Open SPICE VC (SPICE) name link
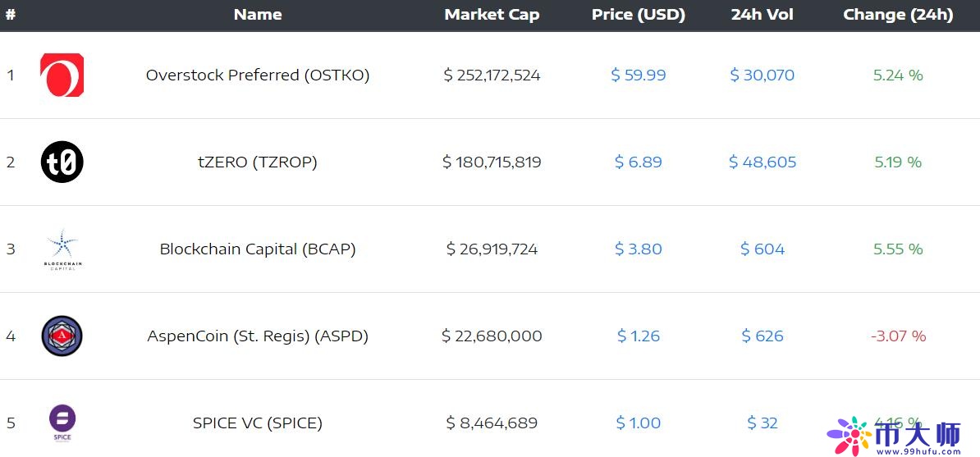 tap(258, 423)
